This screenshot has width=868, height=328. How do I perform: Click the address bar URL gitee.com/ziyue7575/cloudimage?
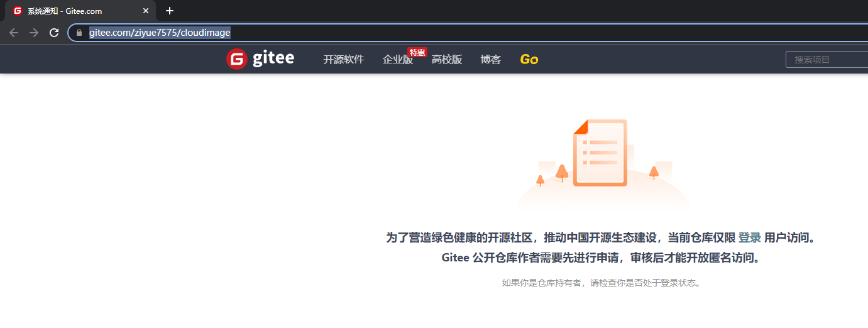pos(160,33)
